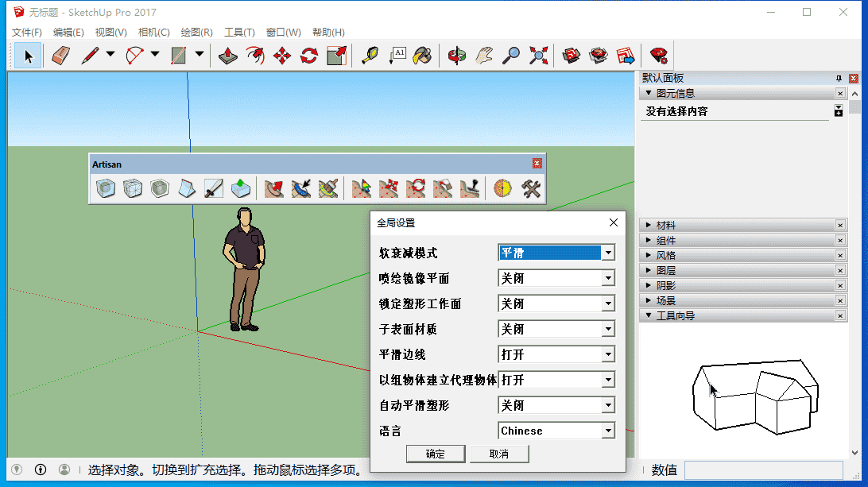Close the Artisan toolbar
The width and height of the screenshot is (868, 487).
pos(537,163)
